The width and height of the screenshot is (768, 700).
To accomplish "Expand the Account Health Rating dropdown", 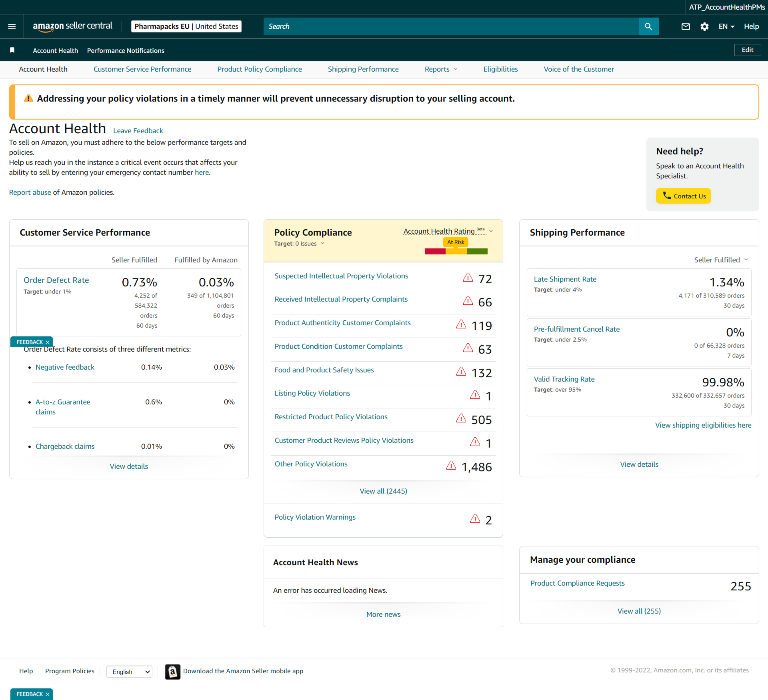I will (x=490, y=231).
